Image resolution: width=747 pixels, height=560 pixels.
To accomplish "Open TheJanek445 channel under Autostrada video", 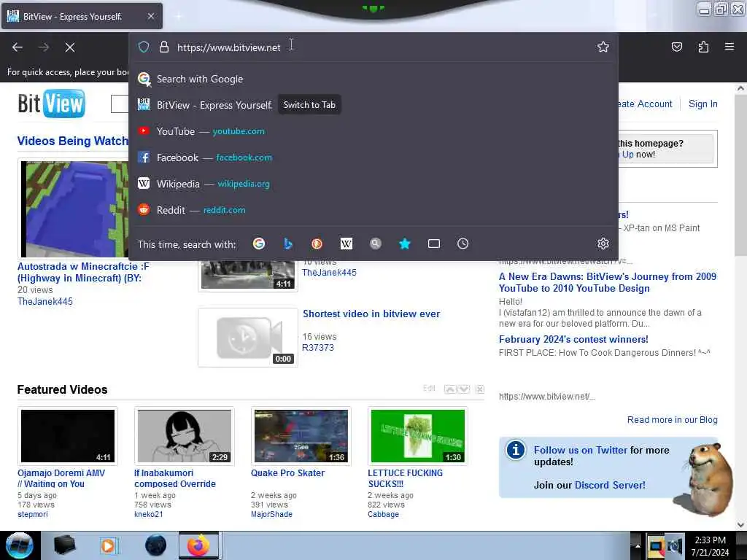I will (x=45, y=301).
